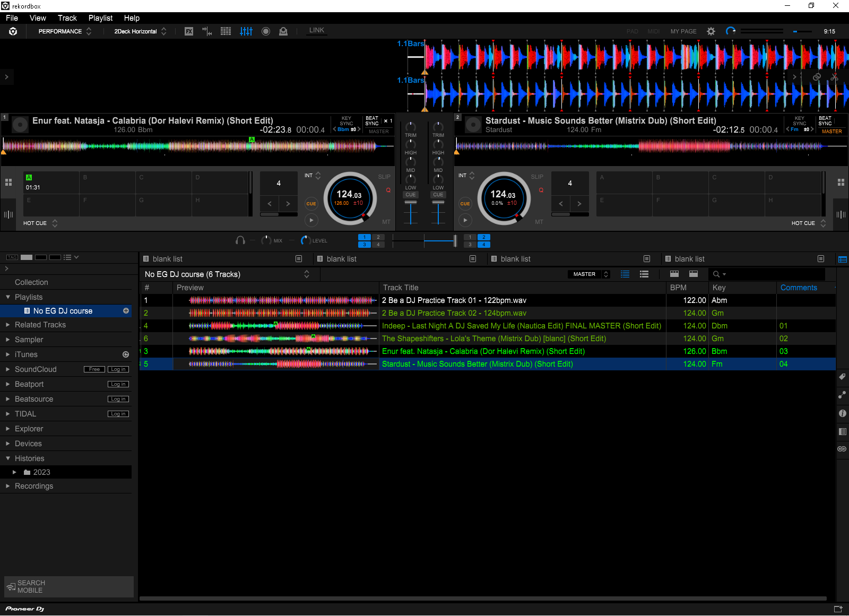Viewport: 849px width, 616px height.
Task: Adjust channel 1 volume fader
Action: click(x=411, y=203)
